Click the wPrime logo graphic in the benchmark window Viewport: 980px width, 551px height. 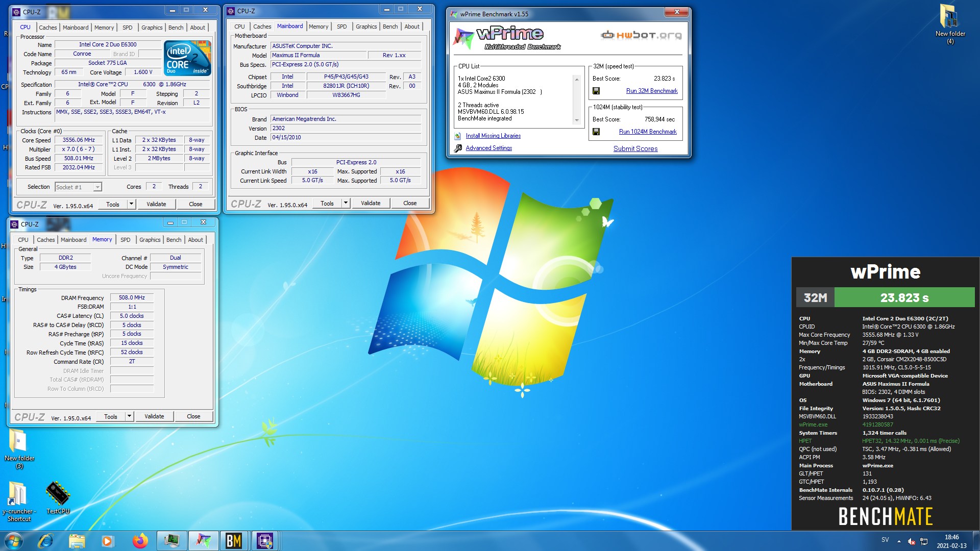507,38
